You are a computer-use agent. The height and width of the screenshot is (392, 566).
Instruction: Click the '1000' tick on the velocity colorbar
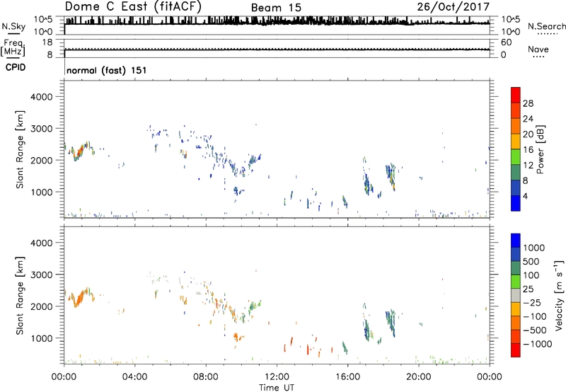coord(534,248)
